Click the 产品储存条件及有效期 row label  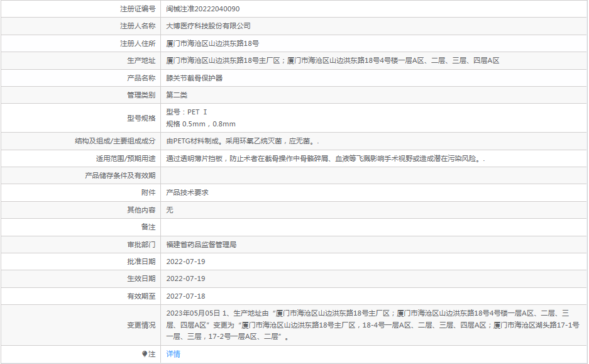point(120,175)
